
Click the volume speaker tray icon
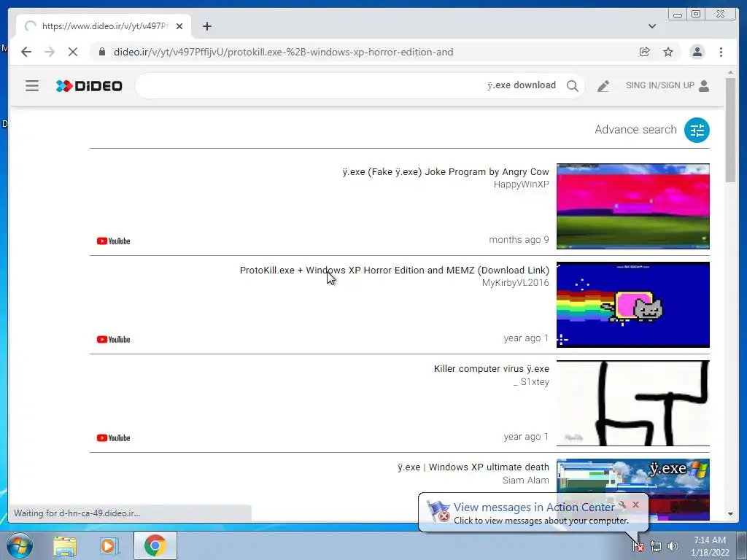click(673, 546)
